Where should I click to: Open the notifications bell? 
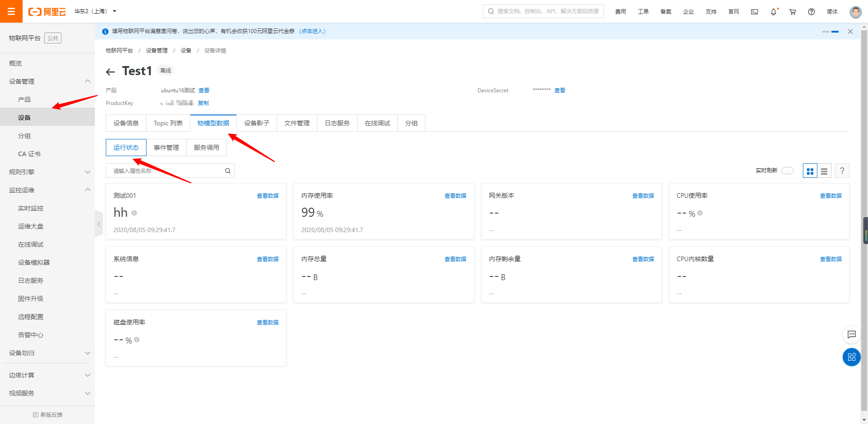(x=774, y=12)
